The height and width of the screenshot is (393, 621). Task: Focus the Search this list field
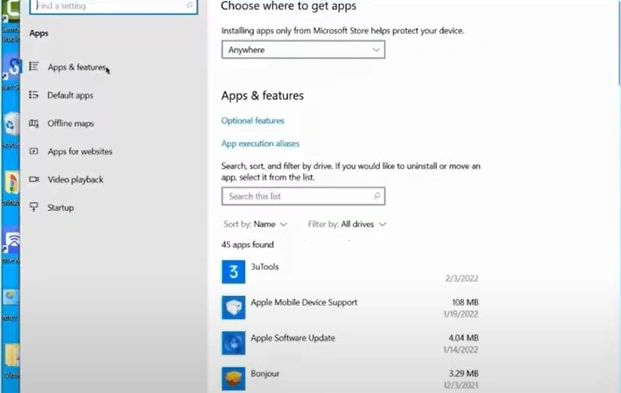tap(303, 196)
